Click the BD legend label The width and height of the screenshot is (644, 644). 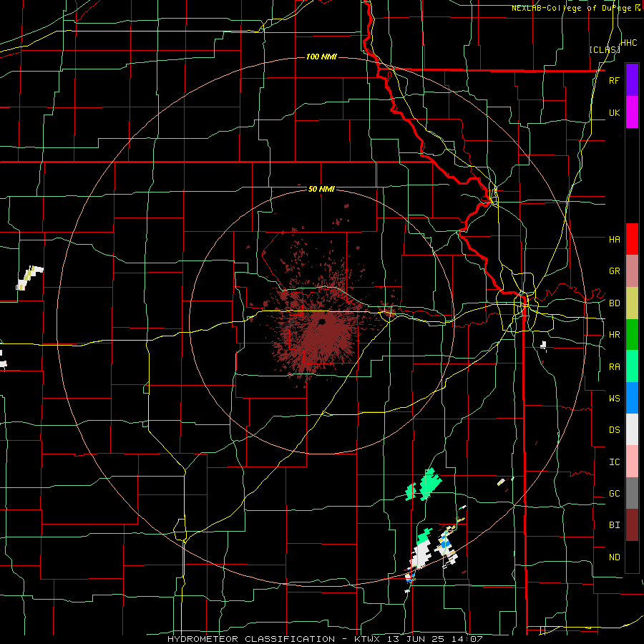point(615,303)
